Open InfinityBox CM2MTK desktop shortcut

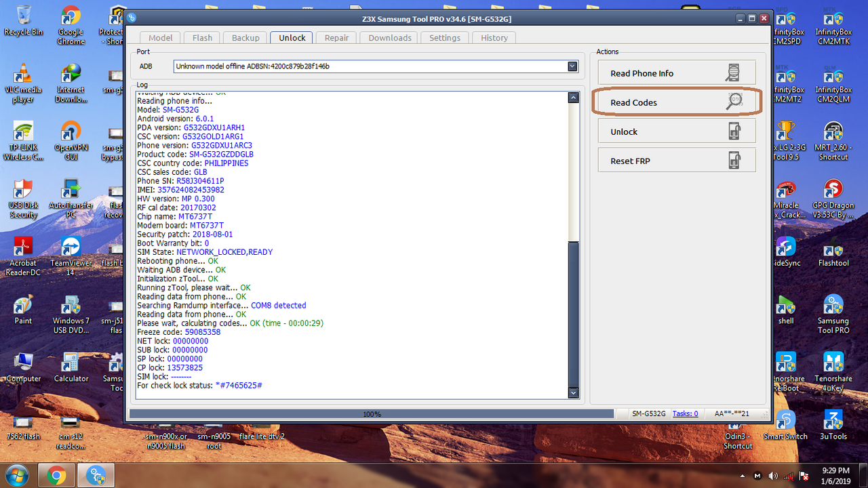point(833,25)
